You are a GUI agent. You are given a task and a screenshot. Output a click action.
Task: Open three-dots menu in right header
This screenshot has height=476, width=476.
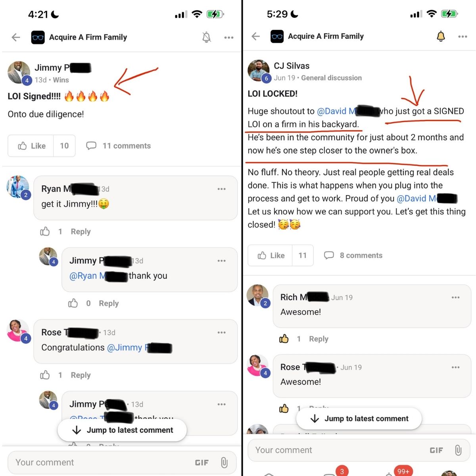[x=463, y=36]
